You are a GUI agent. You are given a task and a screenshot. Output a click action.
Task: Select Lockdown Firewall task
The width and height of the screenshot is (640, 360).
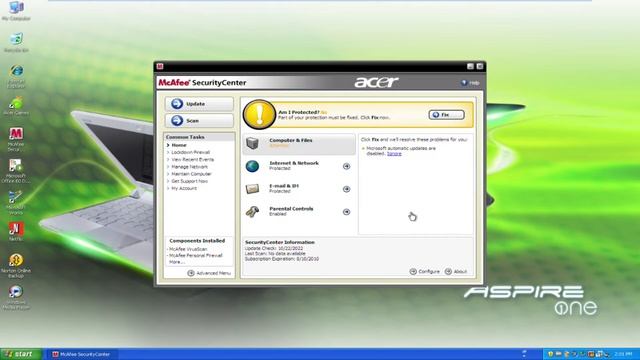click(x=191, y=152)
